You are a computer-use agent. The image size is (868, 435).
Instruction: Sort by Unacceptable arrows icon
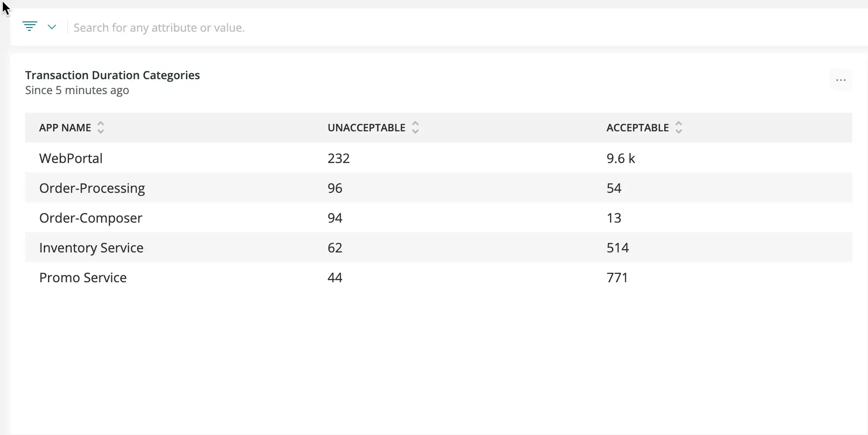coord(415,128)
